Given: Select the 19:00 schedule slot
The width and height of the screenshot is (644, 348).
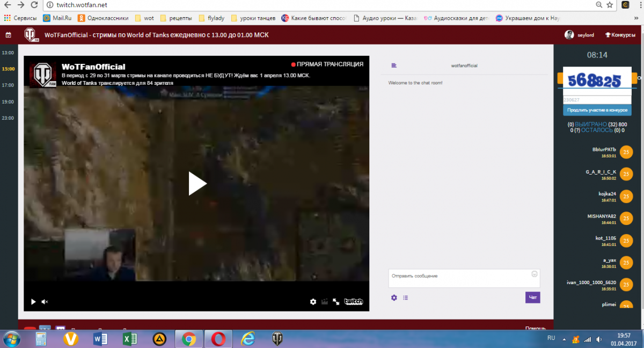Looking at the screenshot, I should coord(8,102).
